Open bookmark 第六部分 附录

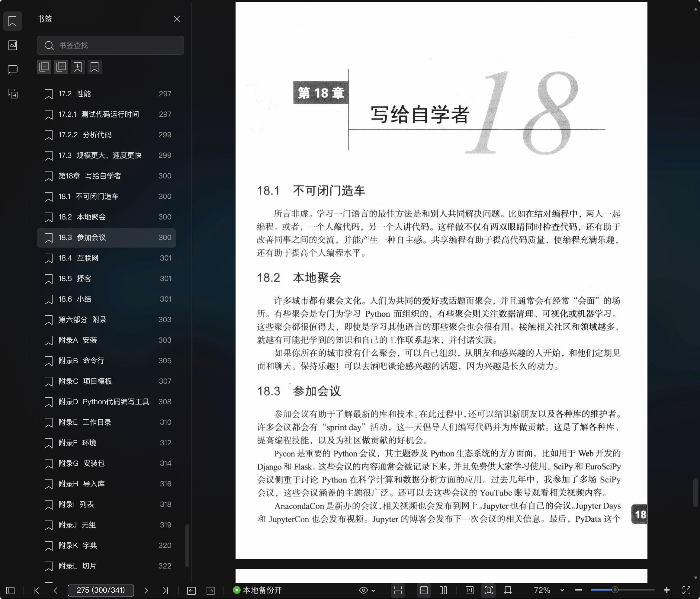106,320
